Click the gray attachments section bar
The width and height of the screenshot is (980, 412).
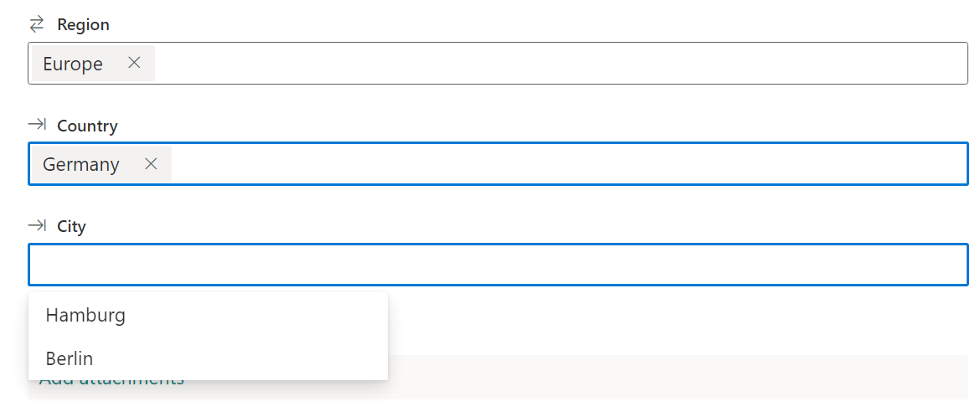pyautogui.click(x=670, y=377)
